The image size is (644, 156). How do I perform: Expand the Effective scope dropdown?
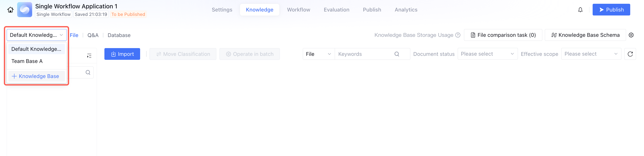[x=591, y=54]
